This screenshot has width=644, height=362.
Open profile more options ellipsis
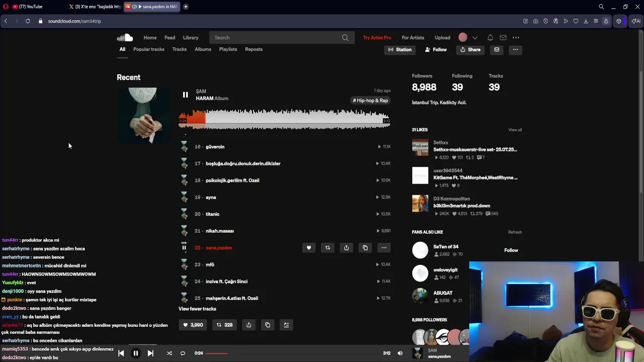point(515,50)
